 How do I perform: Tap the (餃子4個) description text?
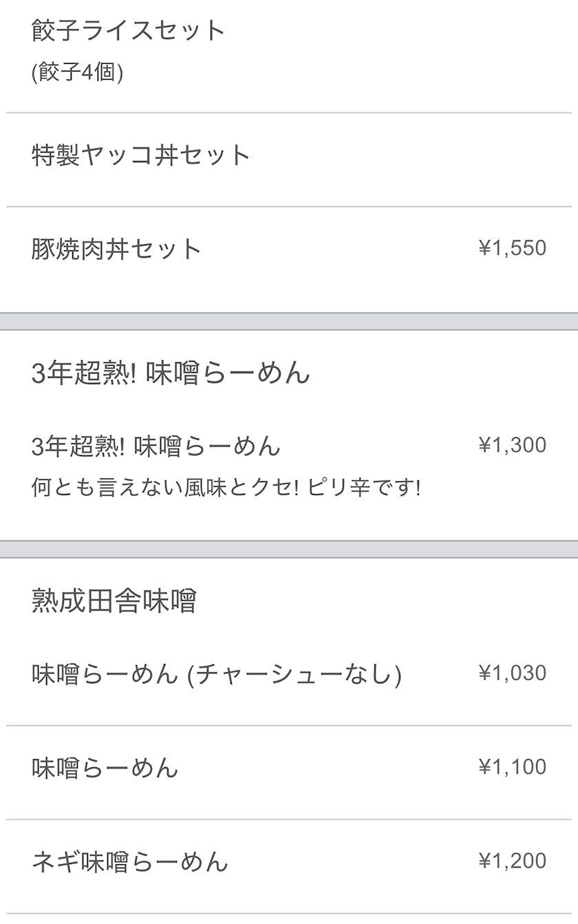pos(78,72)
